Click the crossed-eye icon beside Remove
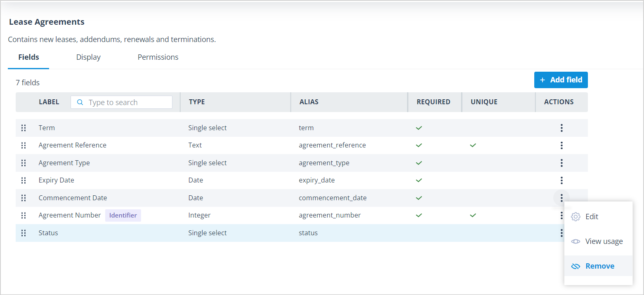The height and width of the screenshot is (295, 644). [576, 266]
